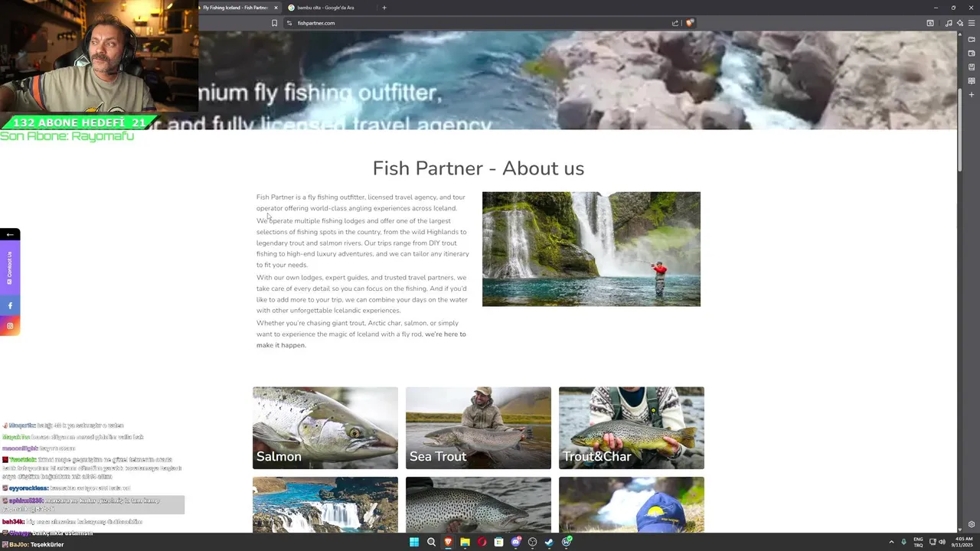Open site settings icon left of fishpartner.com
The width and height of the screenshot is (980, 551).
click(289, 23)
